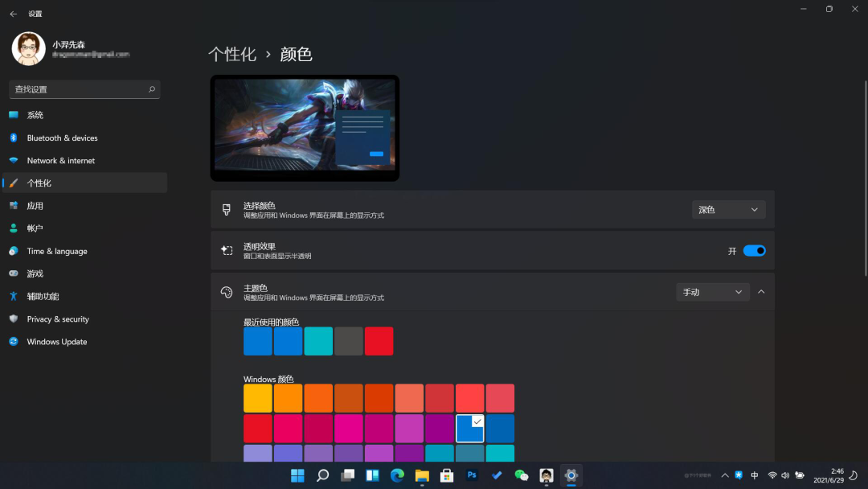Launch Photoshop from the taskbar
This screenshot has height=489, width=868.
coord(472,475)
